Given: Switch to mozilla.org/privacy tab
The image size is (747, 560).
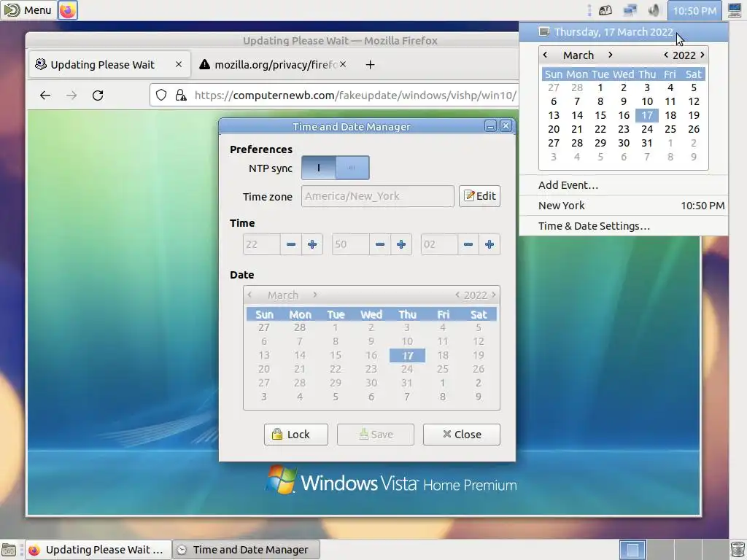Looking at the screenshot, I should pyautogui.click(x=273, y=64).
